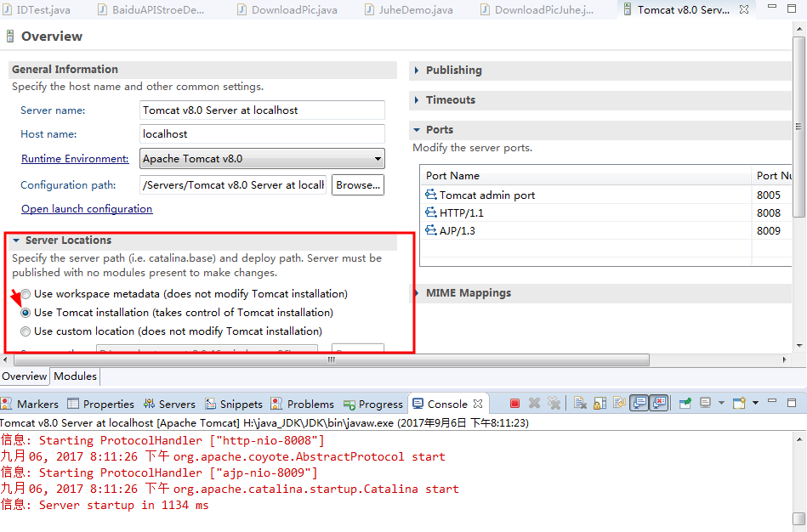Click the Properties view icon
807x532 pixels.
coord(73,404)
